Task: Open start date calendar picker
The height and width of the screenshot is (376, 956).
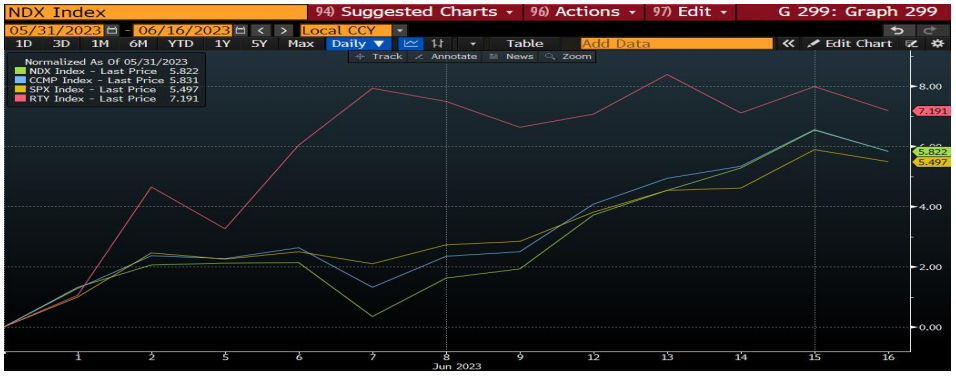Action: (112, 30)
